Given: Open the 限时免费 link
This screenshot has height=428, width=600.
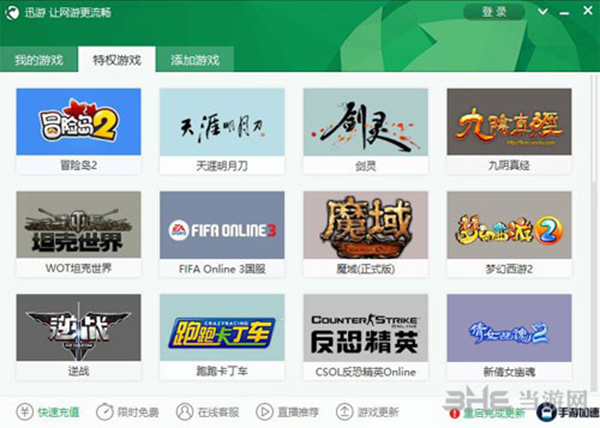Looking at the screenshot, I should pyautogui.click(x=138, y=412).
